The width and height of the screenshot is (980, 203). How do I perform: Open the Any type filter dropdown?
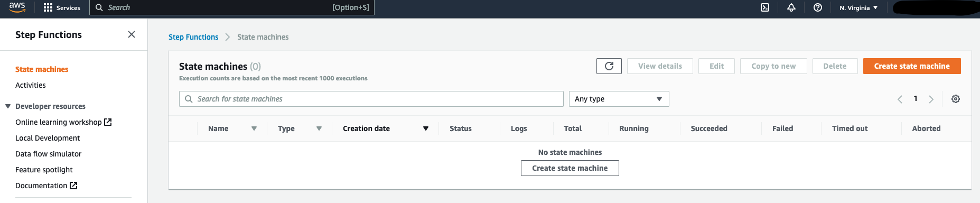tap(619, 99)
